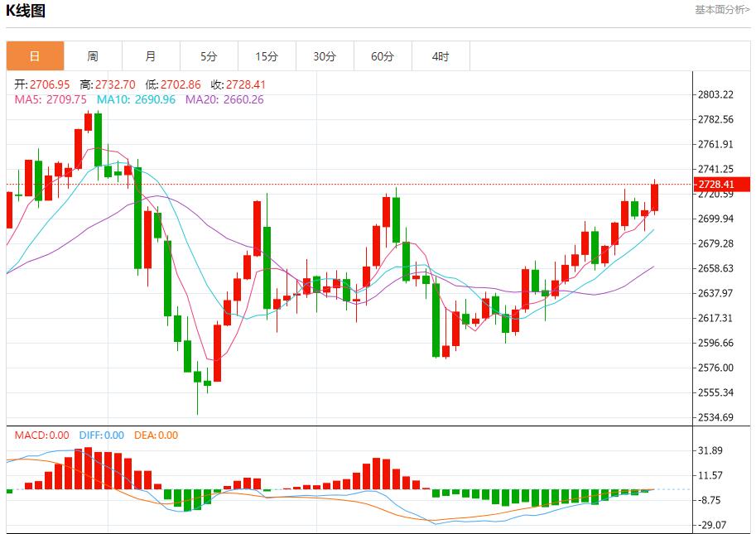The width and height of the screenshot is (756, 534).
Task: Switch to the 周 weekly timeframe tab
Action: tap(92, 56)
